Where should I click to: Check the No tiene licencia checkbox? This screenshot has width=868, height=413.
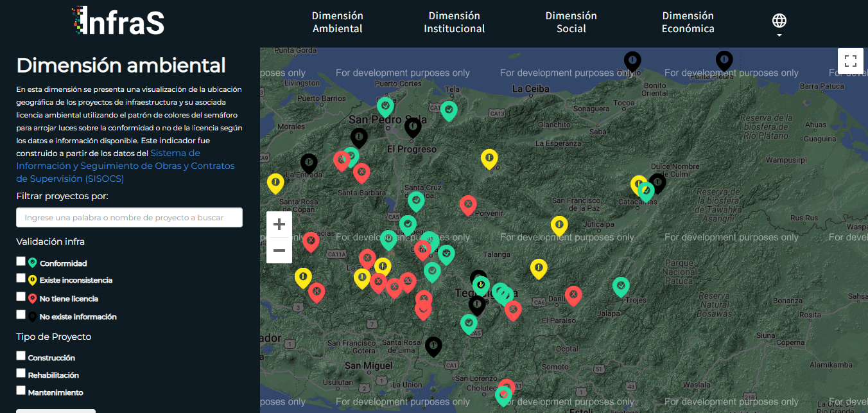coord(21,297)
